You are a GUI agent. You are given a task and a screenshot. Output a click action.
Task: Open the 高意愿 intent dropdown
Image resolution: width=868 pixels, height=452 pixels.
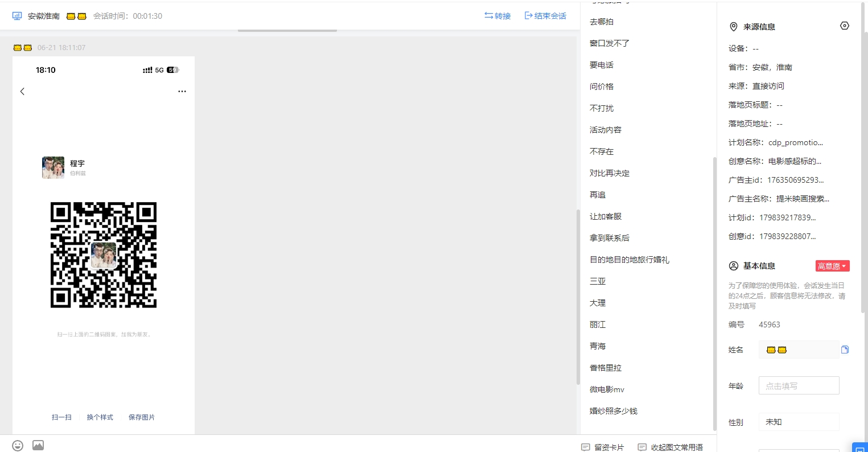(832, 266)
